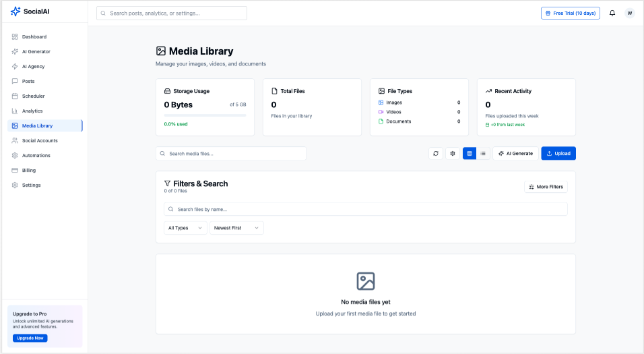The height and width of the screenshot is (354, 644).
Task: Open Billing page from sidebar
Action: 28,170
